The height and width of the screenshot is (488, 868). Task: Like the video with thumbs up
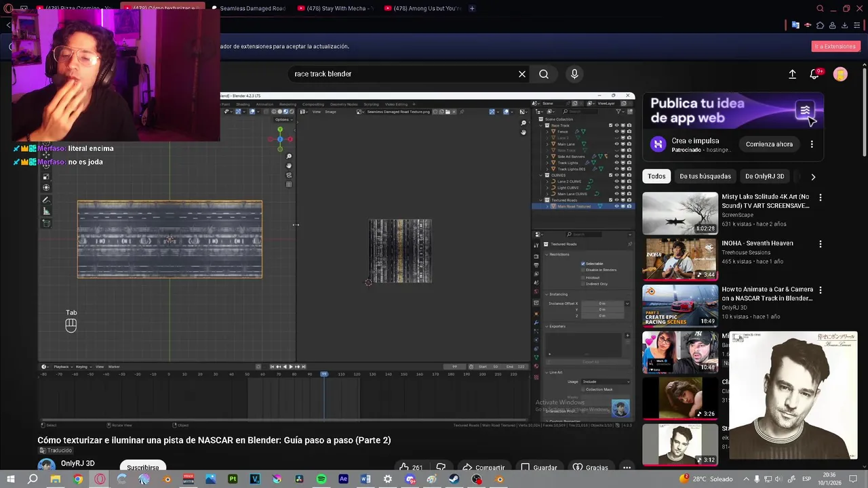411,467
